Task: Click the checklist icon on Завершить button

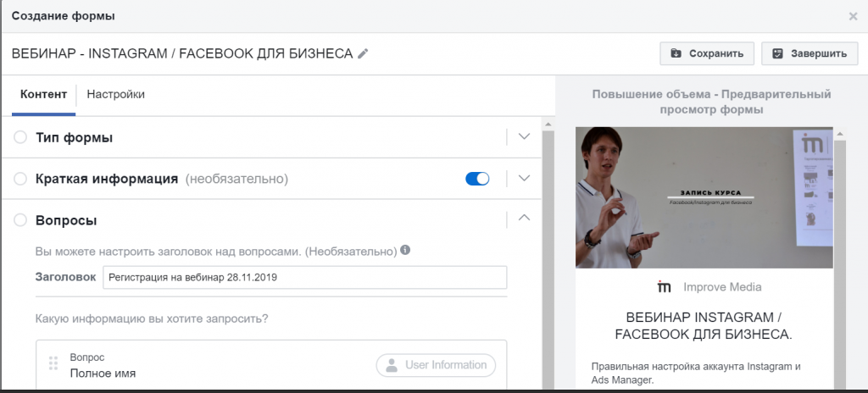Action: coord(777,53)
